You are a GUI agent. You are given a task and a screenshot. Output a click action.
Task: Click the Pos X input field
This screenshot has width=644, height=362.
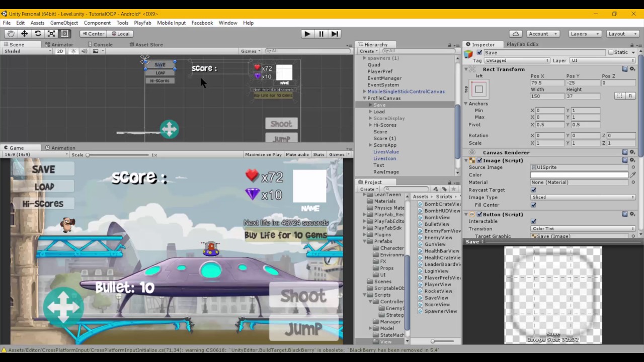546,82
